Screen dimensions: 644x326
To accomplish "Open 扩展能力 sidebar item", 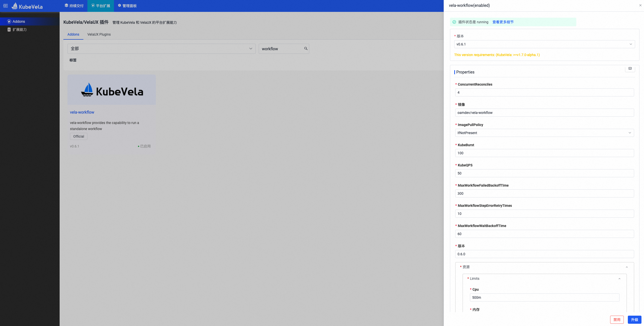I will (19, 30).
